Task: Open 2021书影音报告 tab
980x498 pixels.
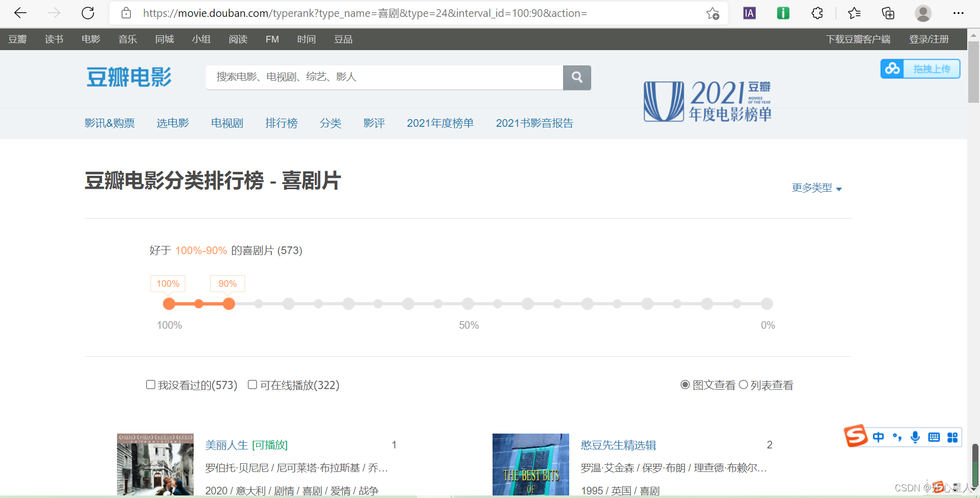Action: pyautogui.click(x=534, y=123)
